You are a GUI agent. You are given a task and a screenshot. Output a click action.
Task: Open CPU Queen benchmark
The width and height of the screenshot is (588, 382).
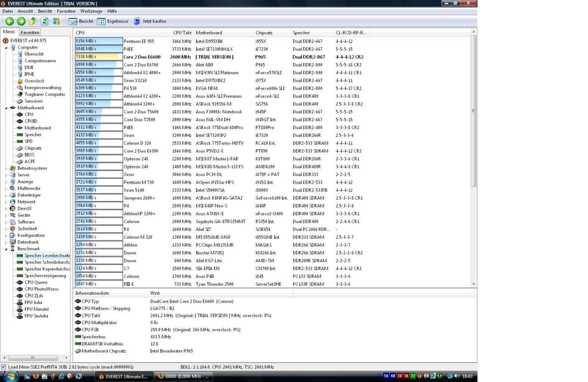click(36, 282)
